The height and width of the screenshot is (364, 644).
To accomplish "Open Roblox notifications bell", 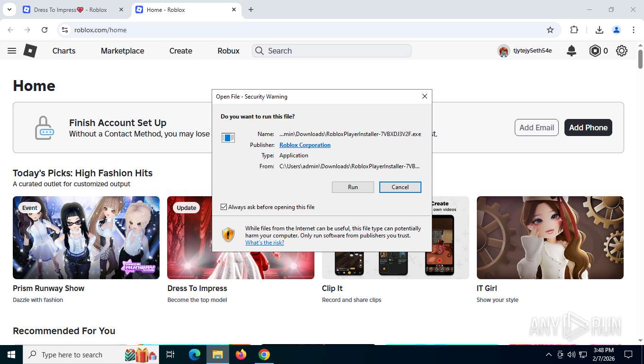I will [x=572, y=51].
